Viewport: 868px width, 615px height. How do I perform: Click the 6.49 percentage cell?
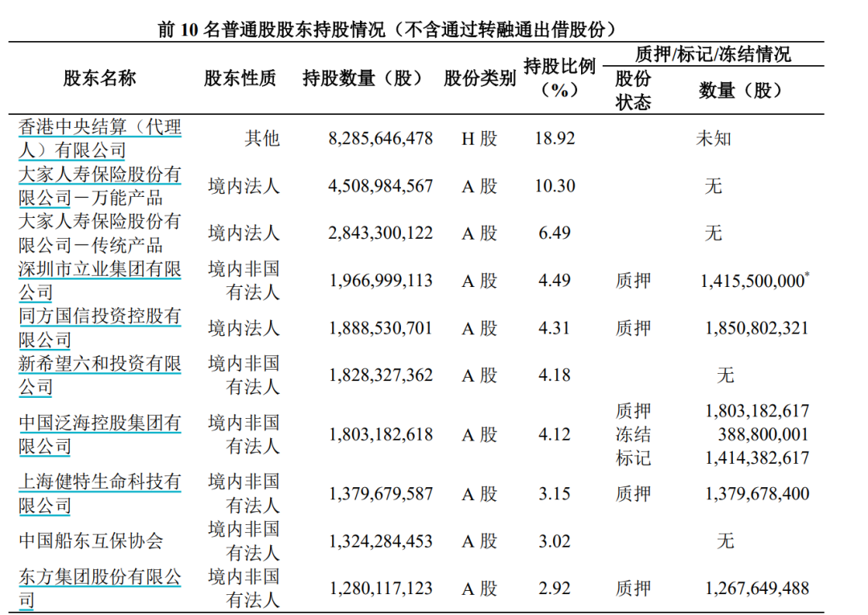555,233
